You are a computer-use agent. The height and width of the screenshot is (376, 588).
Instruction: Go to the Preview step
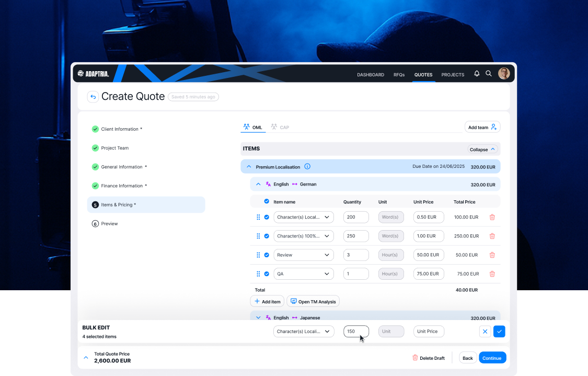(105, 224)
